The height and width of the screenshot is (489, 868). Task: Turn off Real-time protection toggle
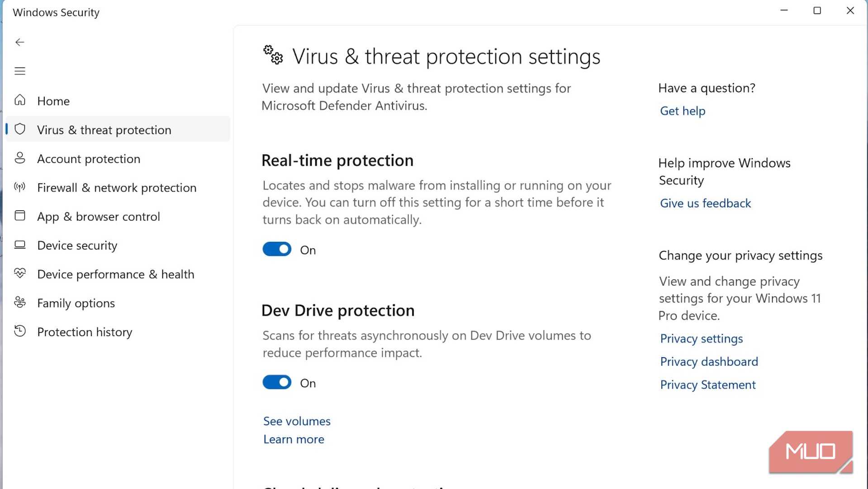pyautogui.click(x=277, y=249)
